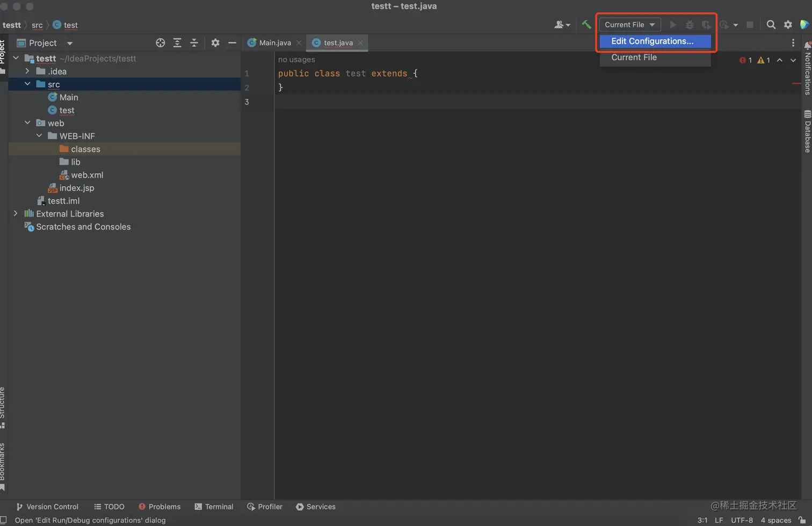Click the test class breadcrumb
Viewport: 812px width, 526px height.
(x=66, y=25)
